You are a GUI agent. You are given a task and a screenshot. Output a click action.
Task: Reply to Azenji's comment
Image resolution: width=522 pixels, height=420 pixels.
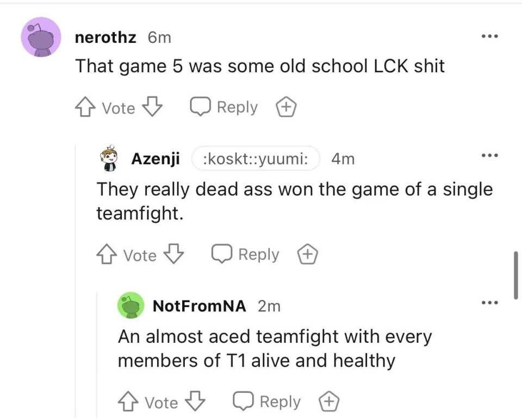pos(245,254)
